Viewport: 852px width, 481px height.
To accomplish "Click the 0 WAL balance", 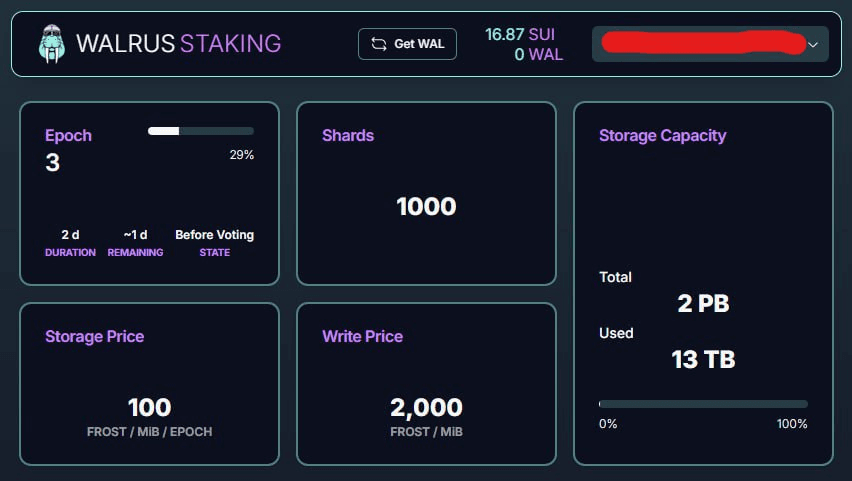I will (538, 54).
